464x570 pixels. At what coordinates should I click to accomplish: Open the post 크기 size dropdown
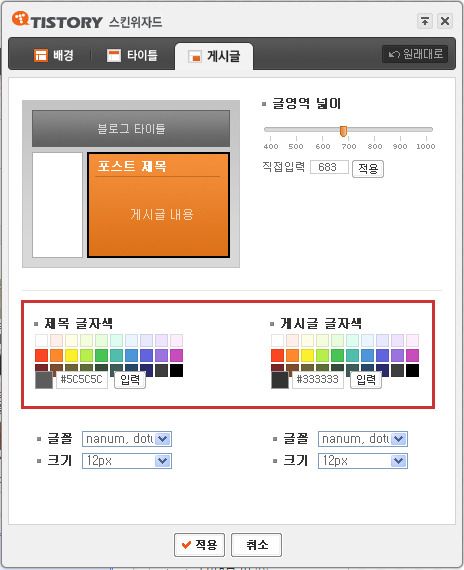[x=363, y=461]
